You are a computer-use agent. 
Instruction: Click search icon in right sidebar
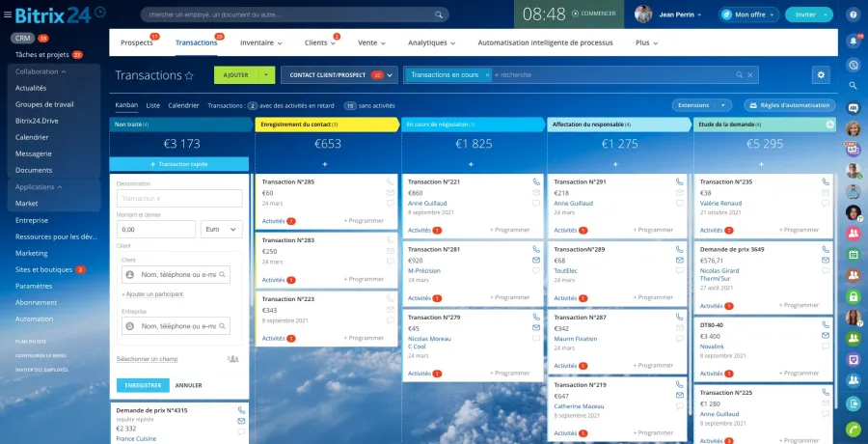854,85
